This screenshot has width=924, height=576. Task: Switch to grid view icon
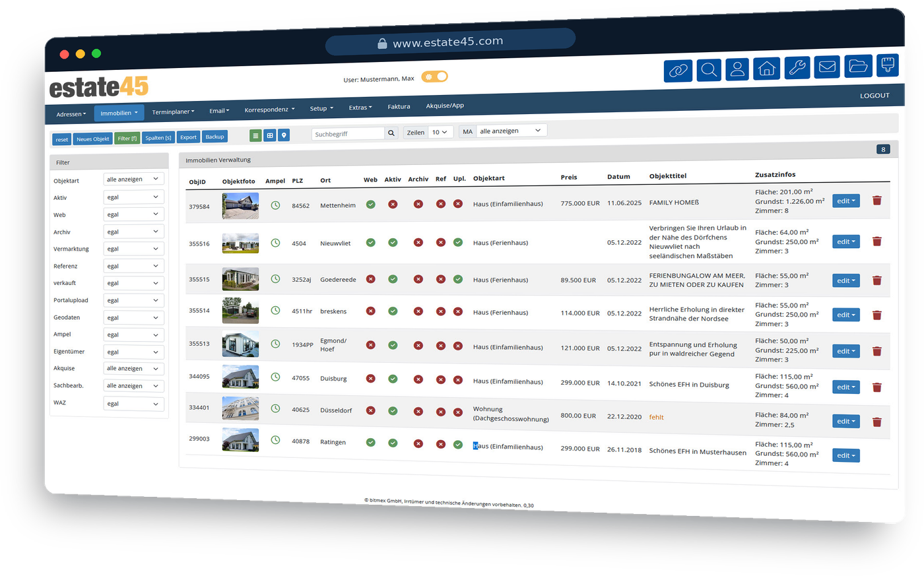coord(269,135)
